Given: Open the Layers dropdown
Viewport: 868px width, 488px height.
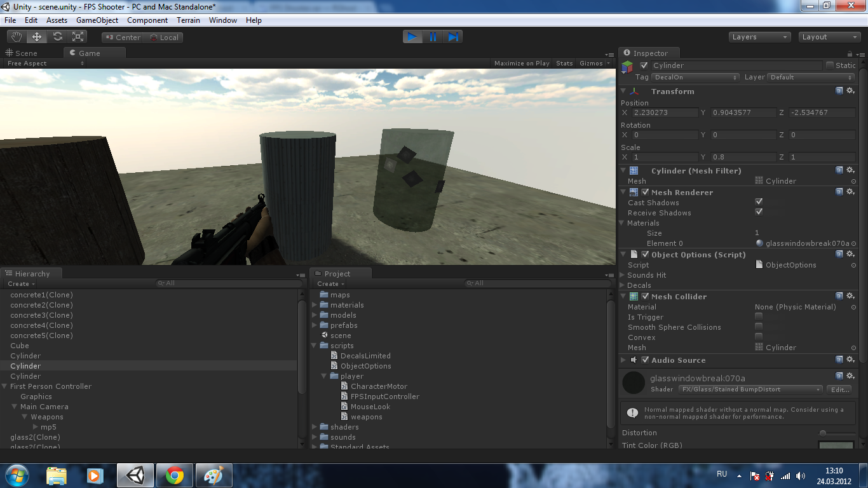Looking at the screenshot, I should tap(759, 37).
